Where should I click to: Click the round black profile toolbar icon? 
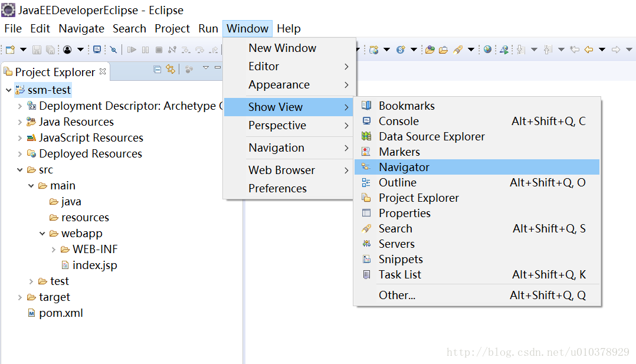tap(67, 50)
